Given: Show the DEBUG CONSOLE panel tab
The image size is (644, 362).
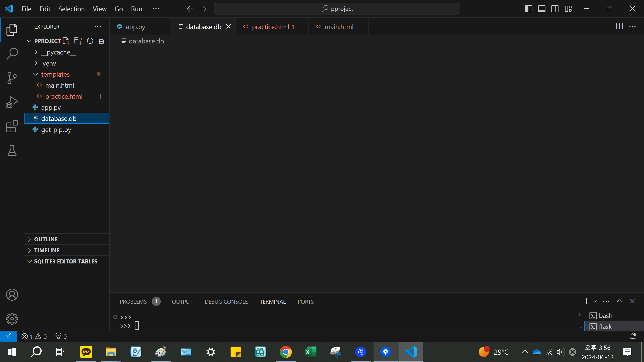Looking at the screenshot, I should coord(226,301).
